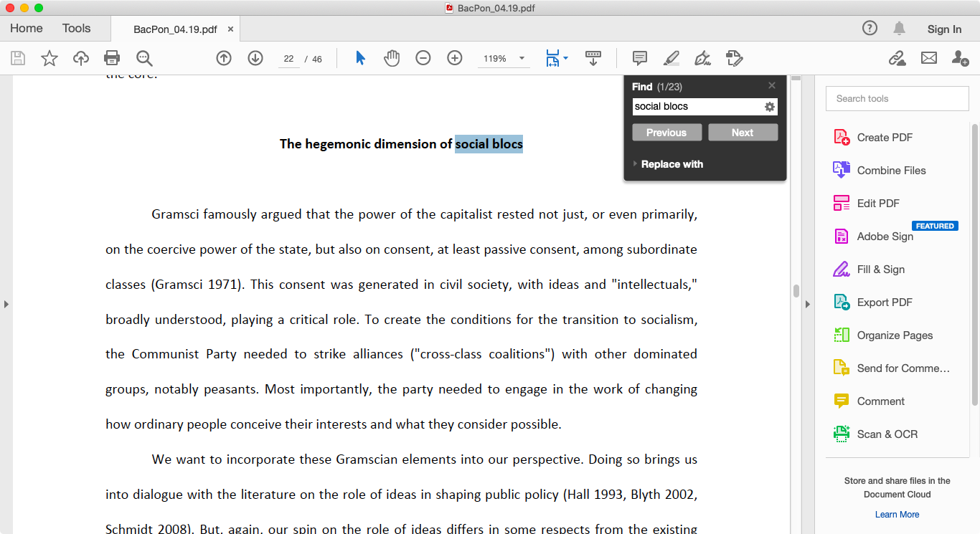Click the Search tools field
This screenshot has height=534, width=980.
point(897,99)
